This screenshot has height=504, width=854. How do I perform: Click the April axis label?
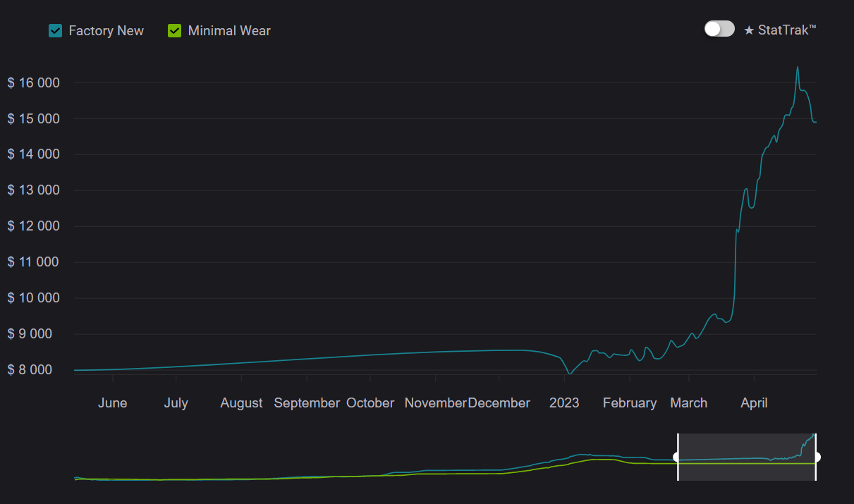(x=754, y=402)
